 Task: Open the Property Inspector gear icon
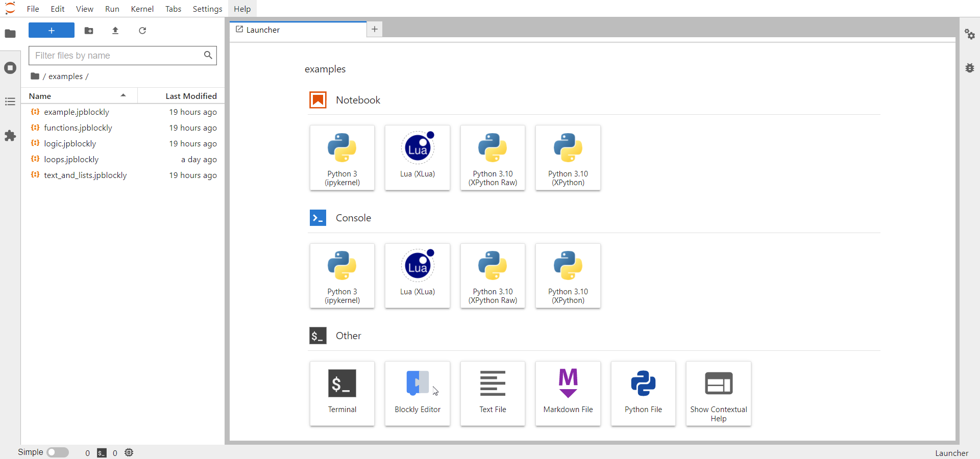click(970, 34)
